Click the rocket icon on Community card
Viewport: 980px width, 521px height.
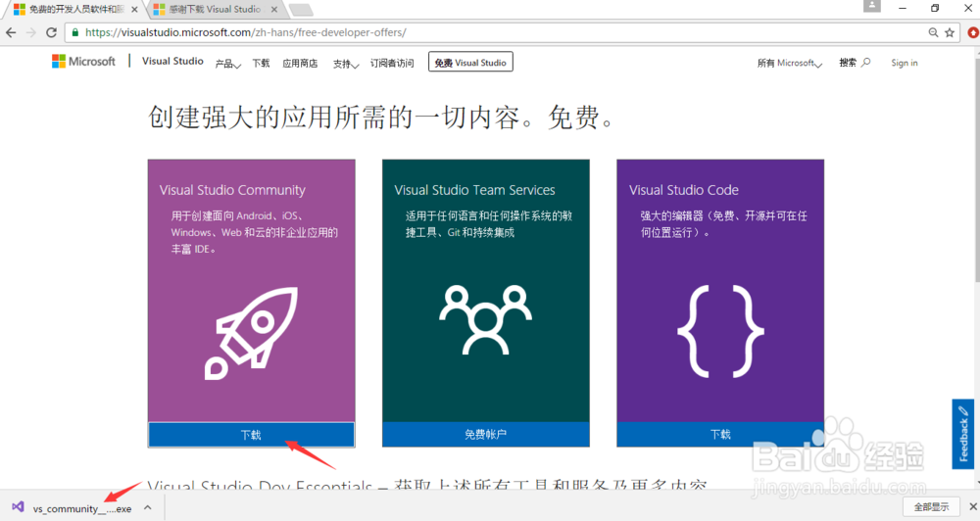coord(251,333)
